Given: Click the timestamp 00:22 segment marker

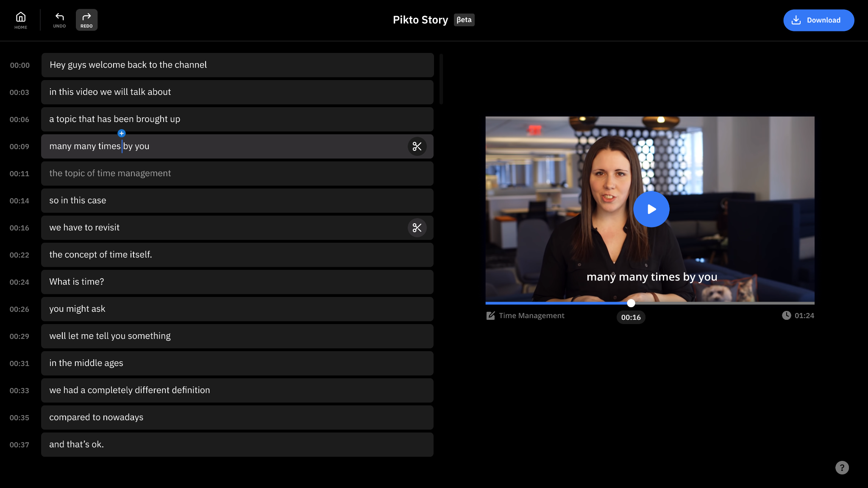Looking at the screenshot, I should [x=19, y=255].
